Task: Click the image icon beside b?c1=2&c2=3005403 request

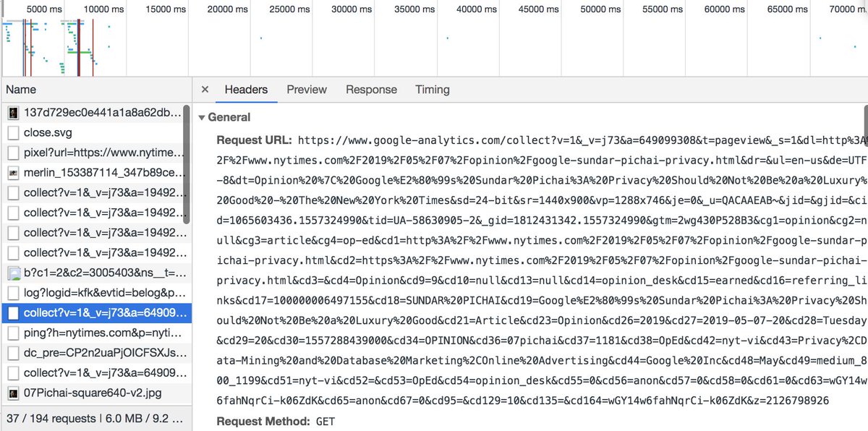Action: click(x=13, y=273)
